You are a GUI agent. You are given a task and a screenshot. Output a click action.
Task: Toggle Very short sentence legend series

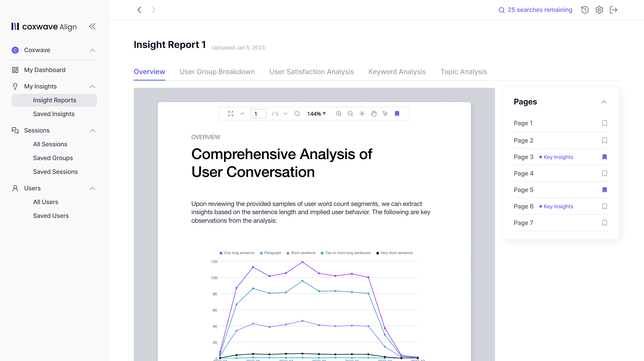tap(394, 253)
